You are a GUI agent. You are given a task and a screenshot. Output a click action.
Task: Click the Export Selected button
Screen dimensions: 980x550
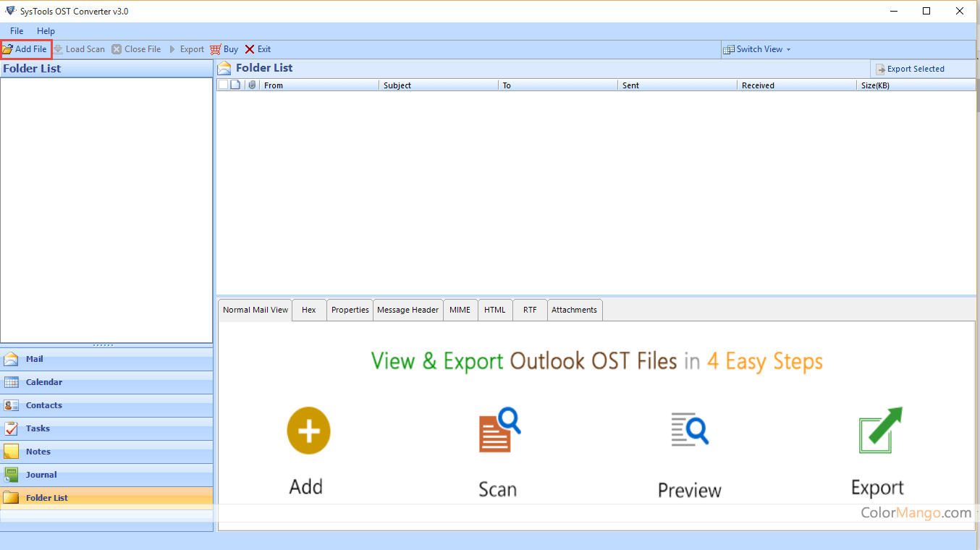(910, 69)
